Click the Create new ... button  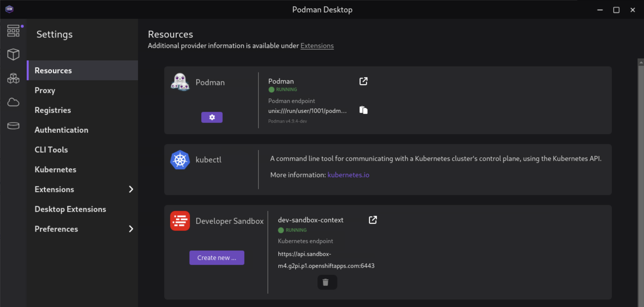[217, 258]
